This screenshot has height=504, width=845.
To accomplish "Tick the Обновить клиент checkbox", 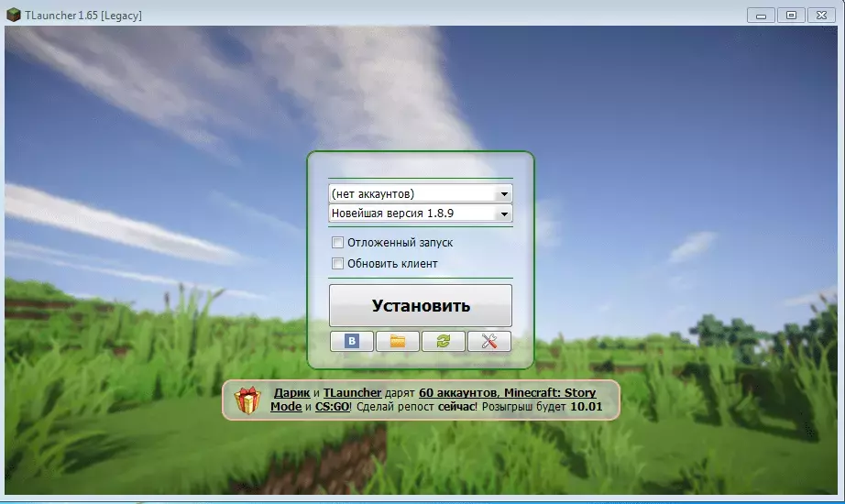I will (337, 264).
